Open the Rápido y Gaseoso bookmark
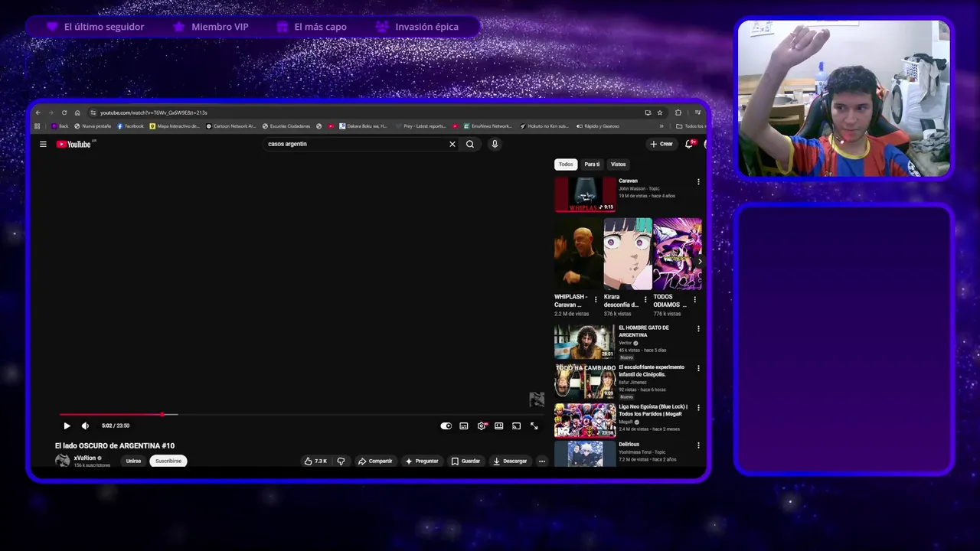Screen dimensions: 980x551 pos(598,126)
